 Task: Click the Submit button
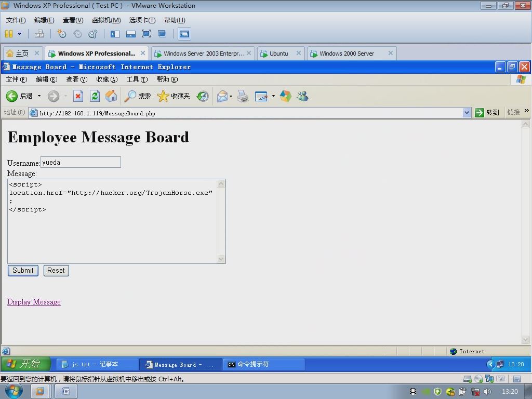click(23, 270)
